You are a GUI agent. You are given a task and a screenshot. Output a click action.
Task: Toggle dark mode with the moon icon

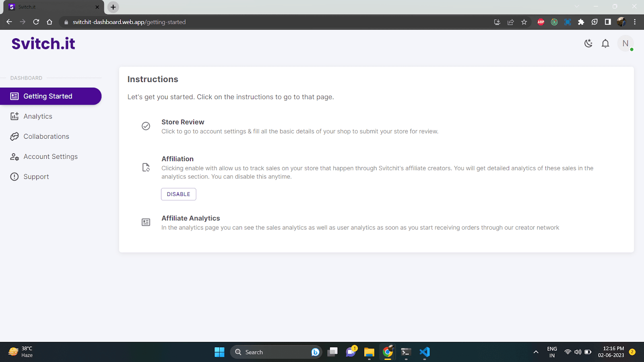coord(588,43)
